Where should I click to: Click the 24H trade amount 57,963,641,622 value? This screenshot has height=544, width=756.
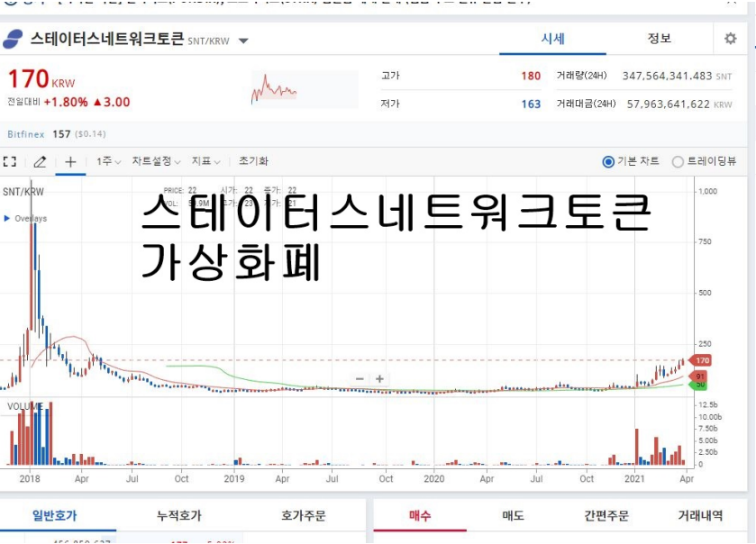669,104
